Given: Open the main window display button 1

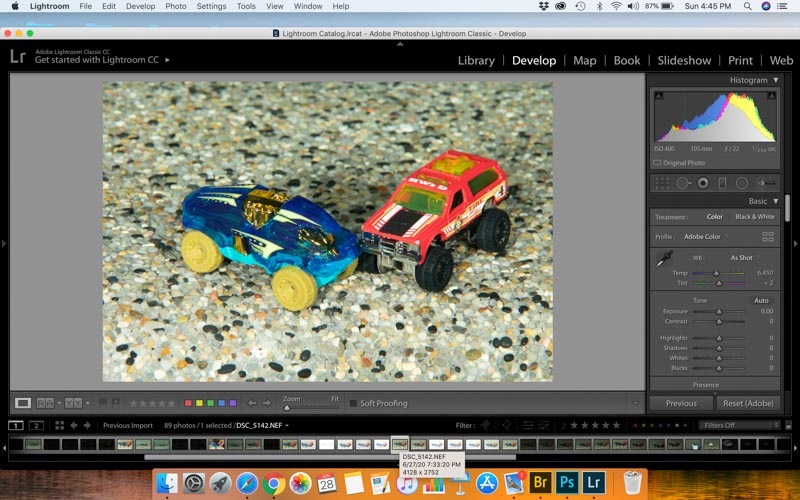Looking at the screenshot, I should [16, 425].
